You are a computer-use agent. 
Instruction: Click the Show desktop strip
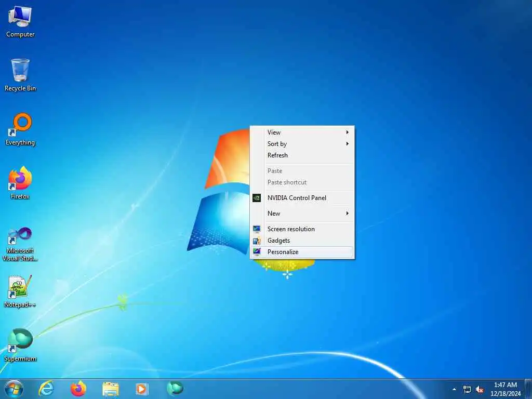[x=528, y=389]
